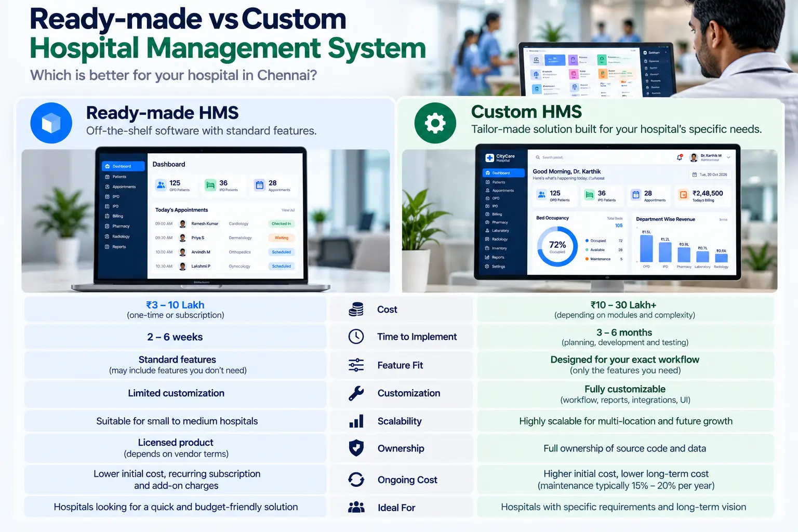Image resolution: width=798 pixels, height=532 pixels.
Task: Open notifications bell in CityCare dashboard
Action: coord(680,157)
